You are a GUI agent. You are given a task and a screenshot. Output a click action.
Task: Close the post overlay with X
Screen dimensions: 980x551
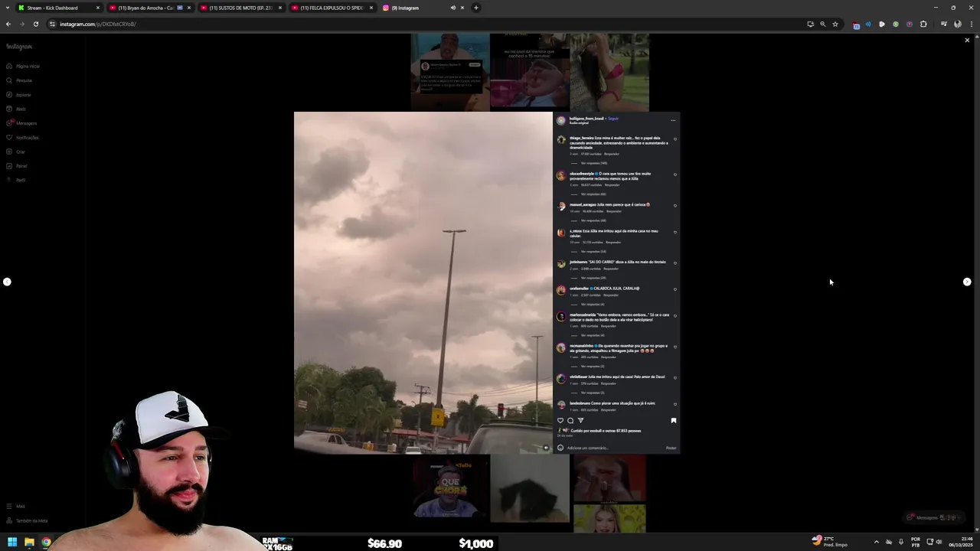click(967, 40)
